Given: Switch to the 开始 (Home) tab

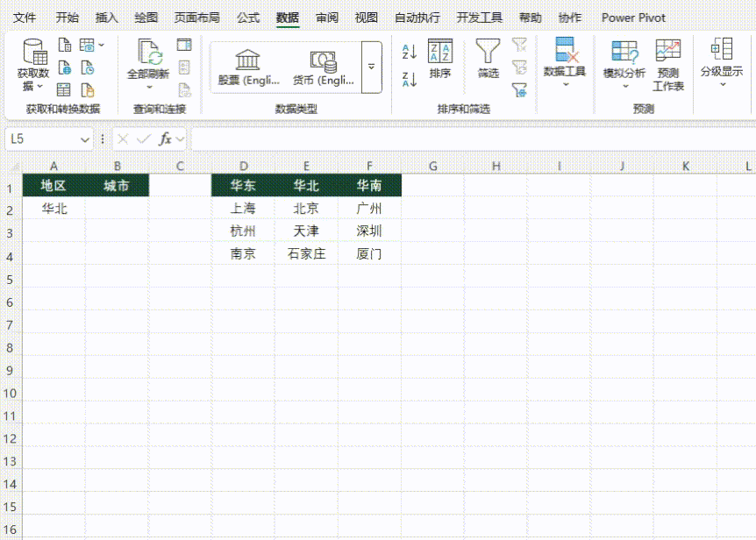Looking at the screenshot, I should (x=67, y=18).
